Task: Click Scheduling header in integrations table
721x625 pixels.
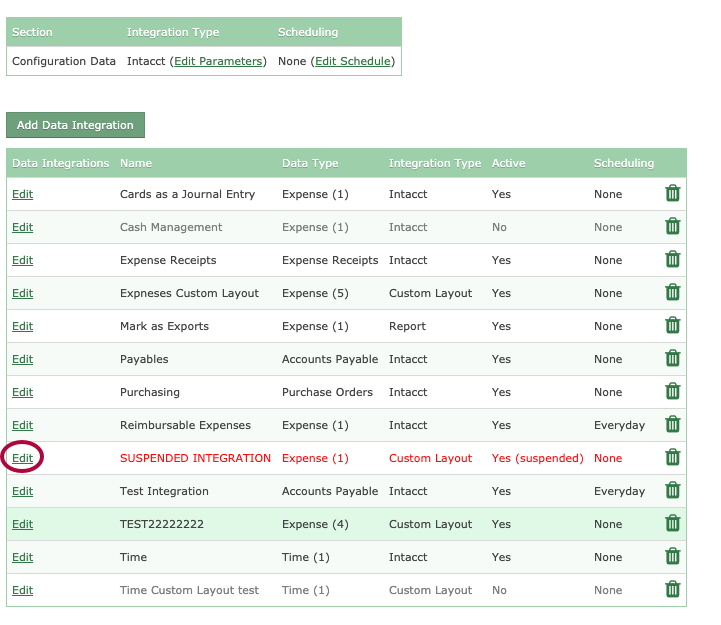Action: tap(624, 163)
